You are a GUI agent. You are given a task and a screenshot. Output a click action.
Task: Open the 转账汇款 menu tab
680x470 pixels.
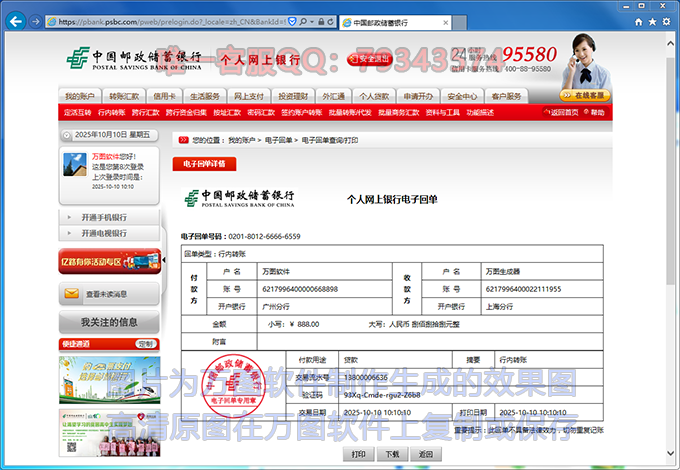coord(124,97)
